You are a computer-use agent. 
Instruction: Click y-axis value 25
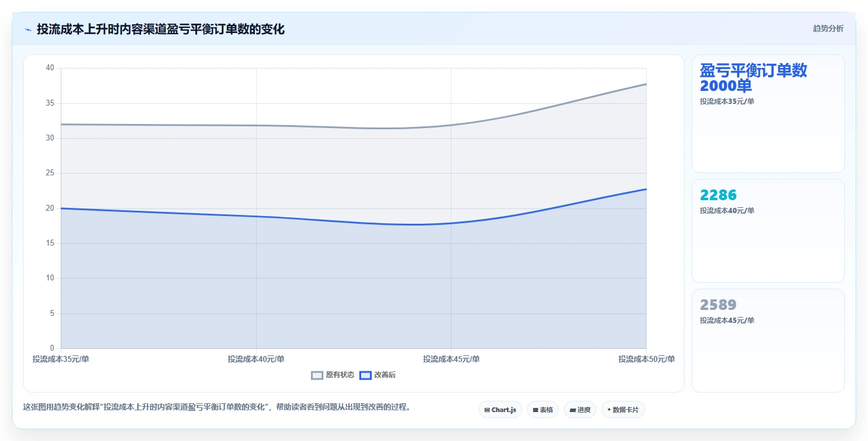(x=50, y=173)
